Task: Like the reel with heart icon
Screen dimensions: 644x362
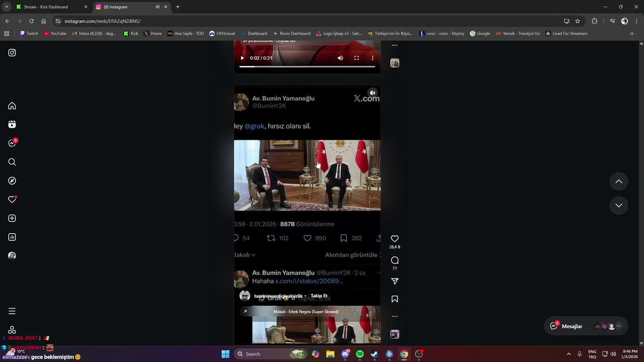Action: click(x=395, y=239)
